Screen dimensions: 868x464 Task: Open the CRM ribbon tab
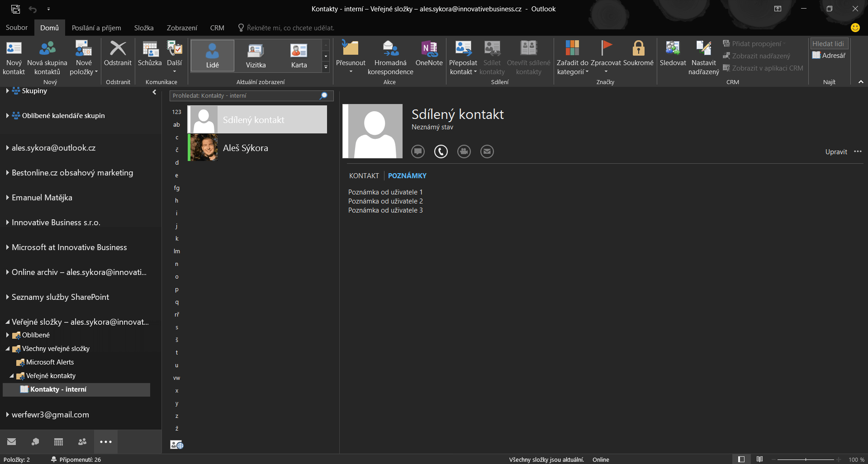pos(217,28)
